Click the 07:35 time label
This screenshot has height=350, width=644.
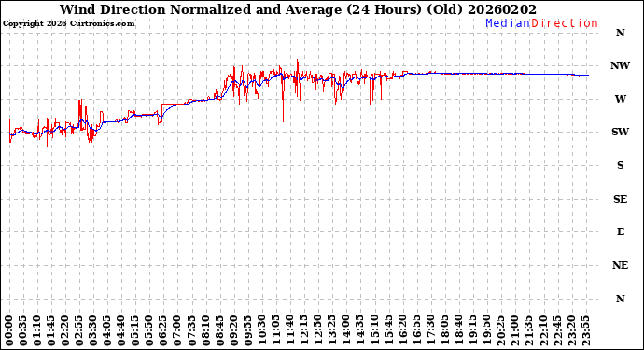click(191, 331)
